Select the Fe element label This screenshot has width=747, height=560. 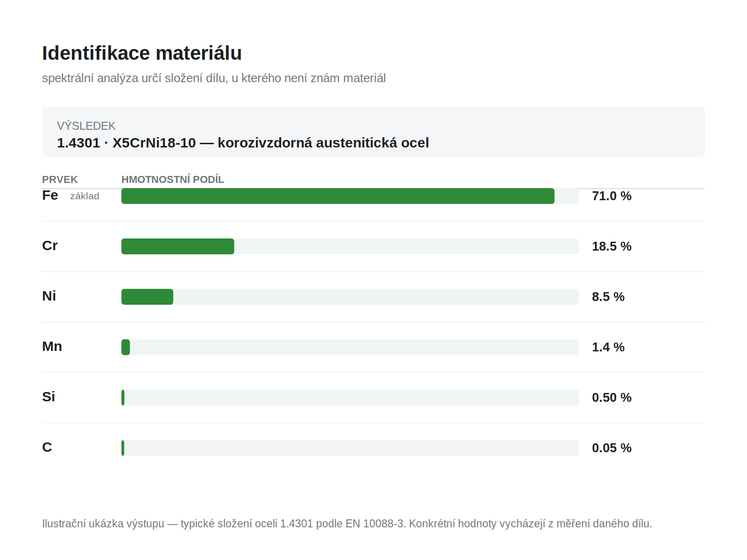(x=50, y=196)
